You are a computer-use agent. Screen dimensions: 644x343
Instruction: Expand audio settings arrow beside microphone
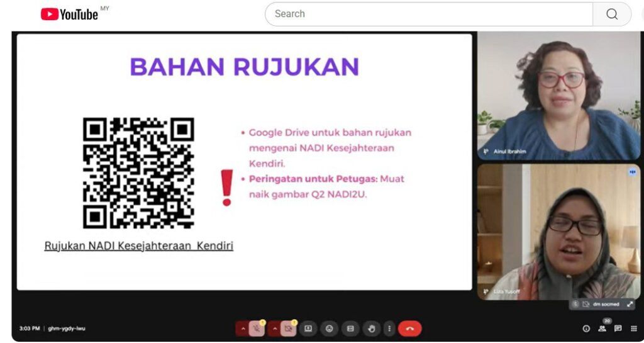(x=242, y=329)
